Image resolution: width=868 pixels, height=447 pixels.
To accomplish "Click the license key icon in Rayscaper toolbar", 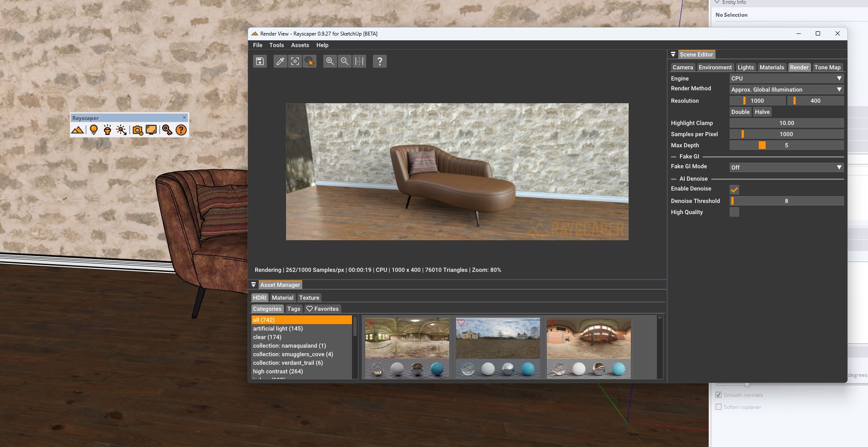I will [167, 130].
